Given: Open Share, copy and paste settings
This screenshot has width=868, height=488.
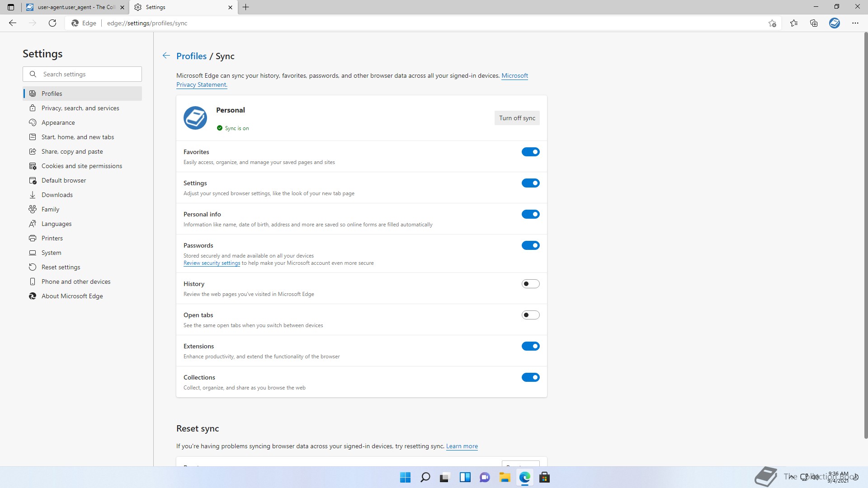Looking at the screenshot, I should [x=82, y=151].
